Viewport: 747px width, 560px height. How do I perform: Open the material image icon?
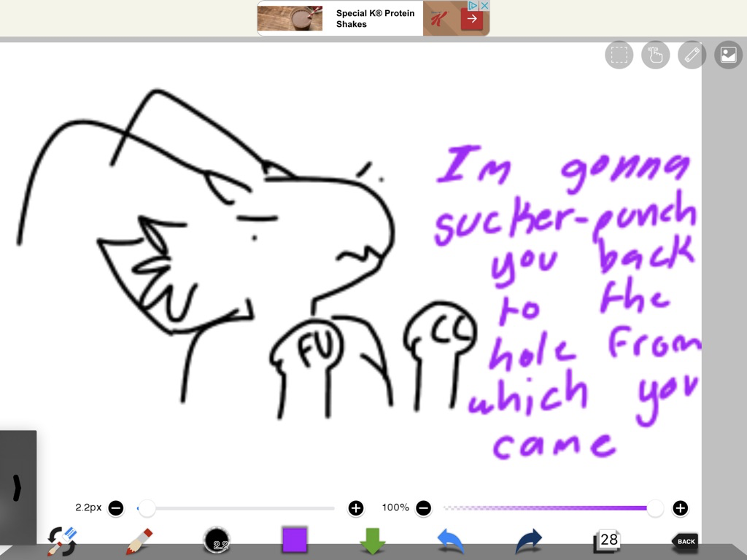click(728, 55)
